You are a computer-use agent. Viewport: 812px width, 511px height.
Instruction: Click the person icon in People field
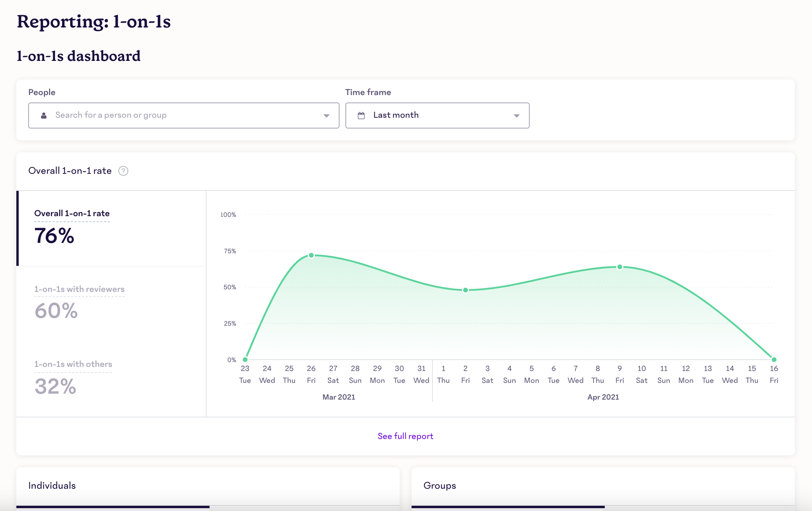(x=44, y=115)
